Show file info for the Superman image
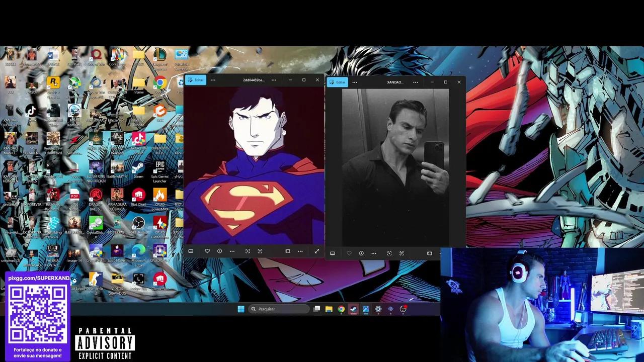 (x=219, y=251)
